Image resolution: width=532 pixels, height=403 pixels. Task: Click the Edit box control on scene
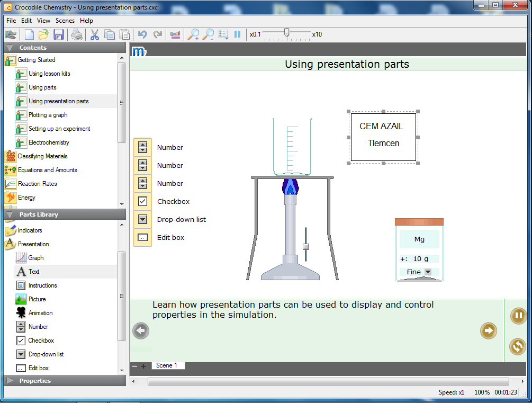[x=142, y=237]
